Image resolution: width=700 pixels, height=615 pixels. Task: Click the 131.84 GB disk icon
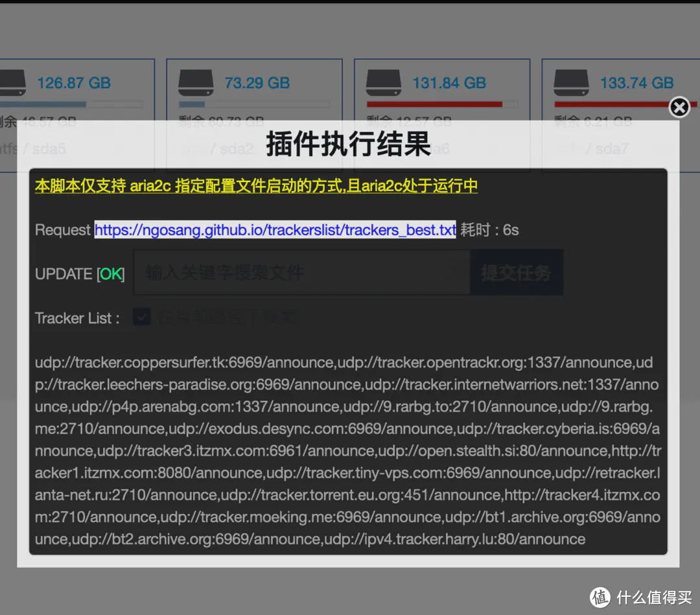384,82
